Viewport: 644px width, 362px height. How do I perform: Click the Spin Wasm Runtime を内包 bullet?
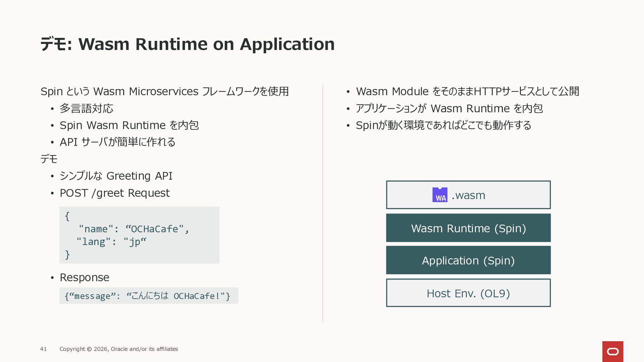(x=129, y=125)
